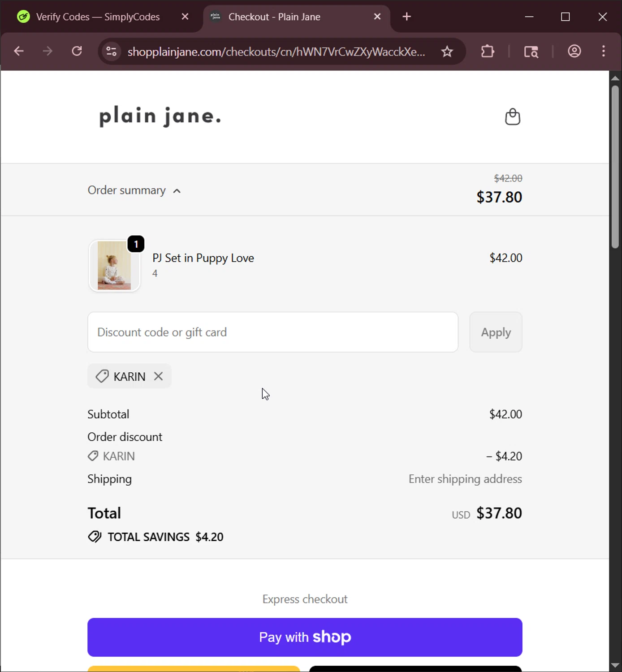Collapse the Order summary chevron

(x=177, y=191)
